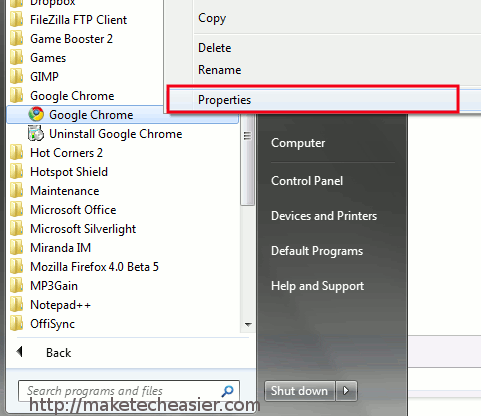
Task: Expand the Games folder label
Action: tap(48, 58)
